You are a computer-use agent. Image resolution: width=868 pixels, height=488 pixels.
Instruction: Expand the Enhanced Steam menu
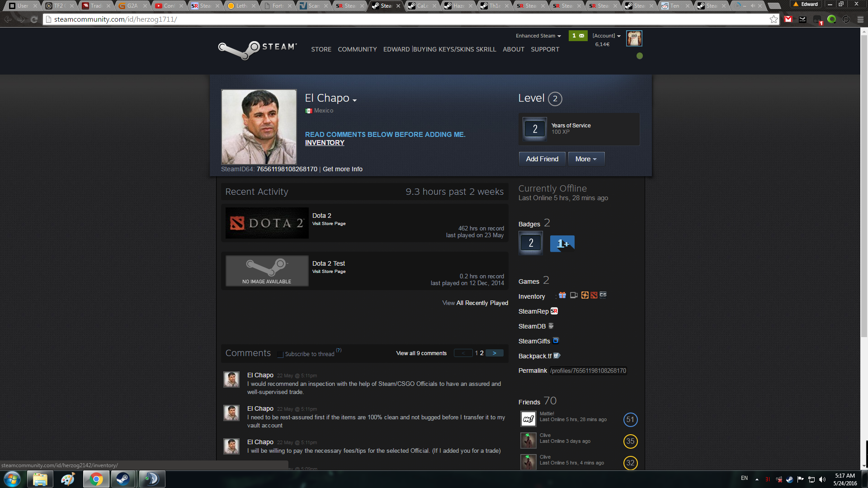pos(538,36)
